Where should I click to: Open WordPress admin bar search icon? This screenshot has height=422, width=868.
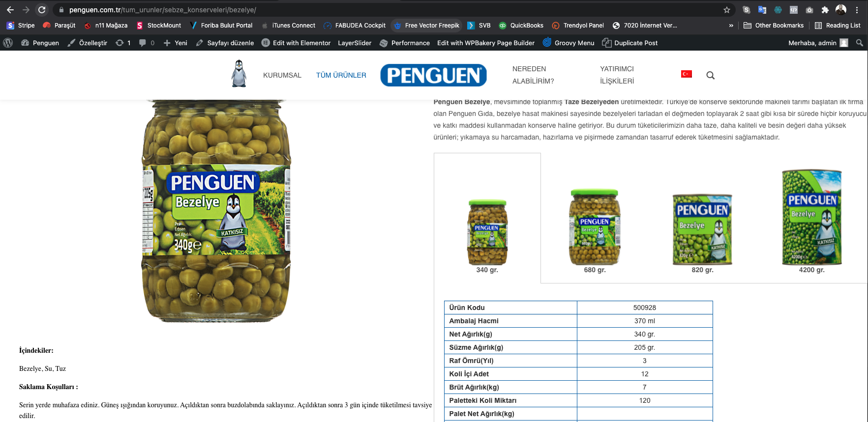(859, 43)
